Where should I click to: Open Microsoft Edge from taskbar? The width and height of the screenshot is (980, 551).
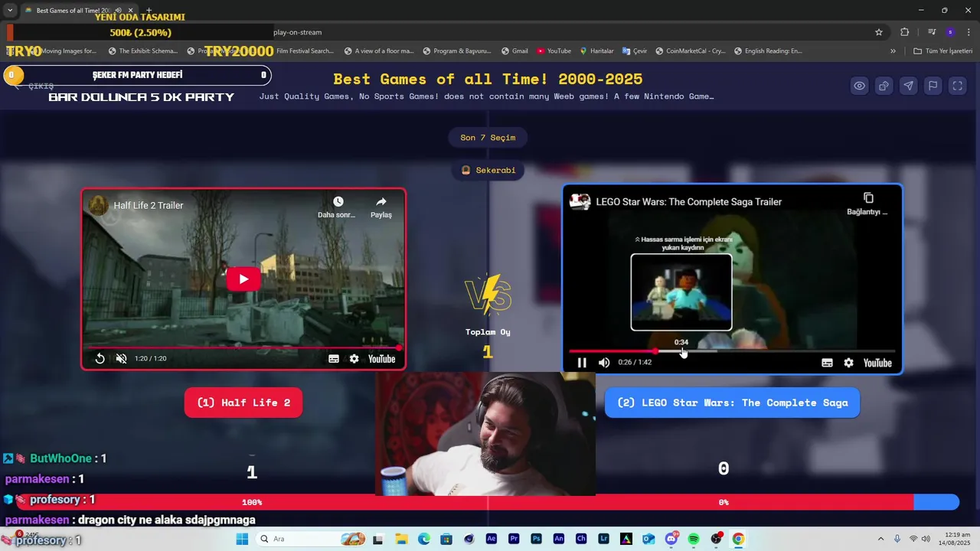(424, 539)
